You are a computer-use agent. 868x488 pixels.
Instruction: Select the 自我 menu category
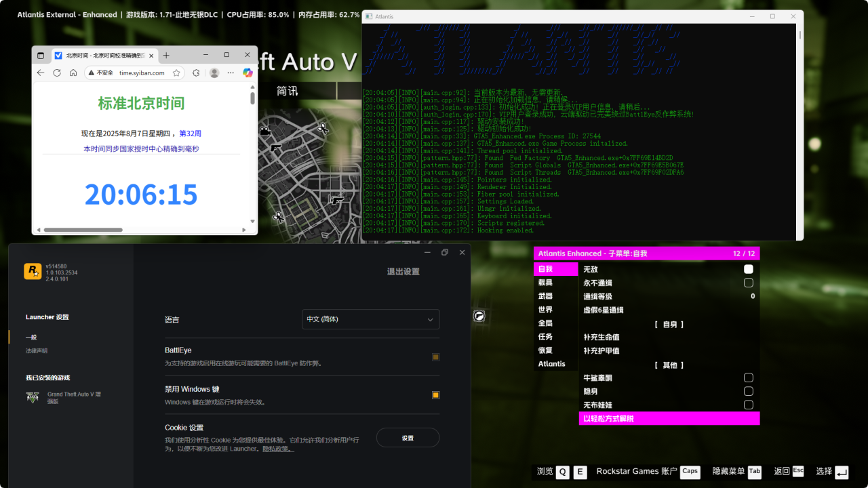pos(556,269)
